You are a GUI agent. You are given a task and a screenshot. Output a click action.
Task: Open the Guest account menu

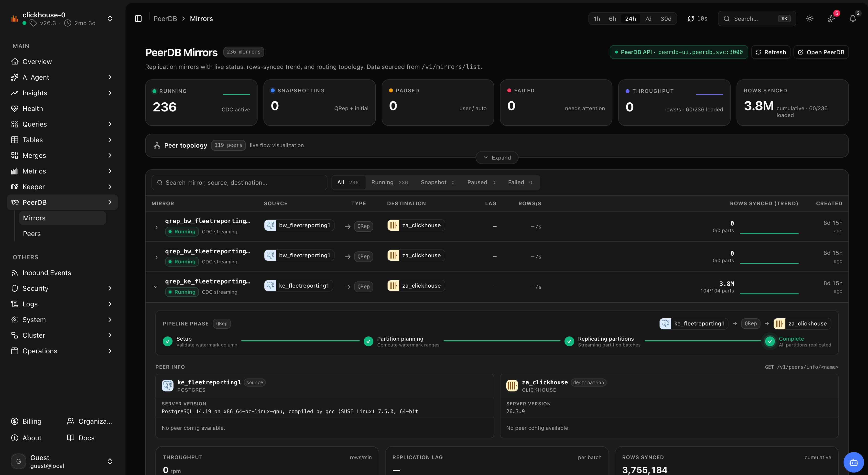[x=110, y=462]
